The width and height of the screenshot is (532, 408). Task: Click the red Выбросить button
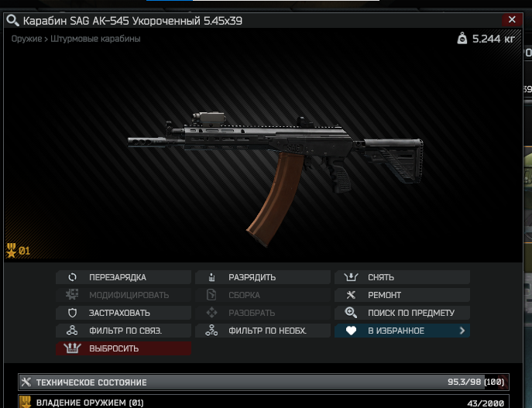[x=123, y=348]
